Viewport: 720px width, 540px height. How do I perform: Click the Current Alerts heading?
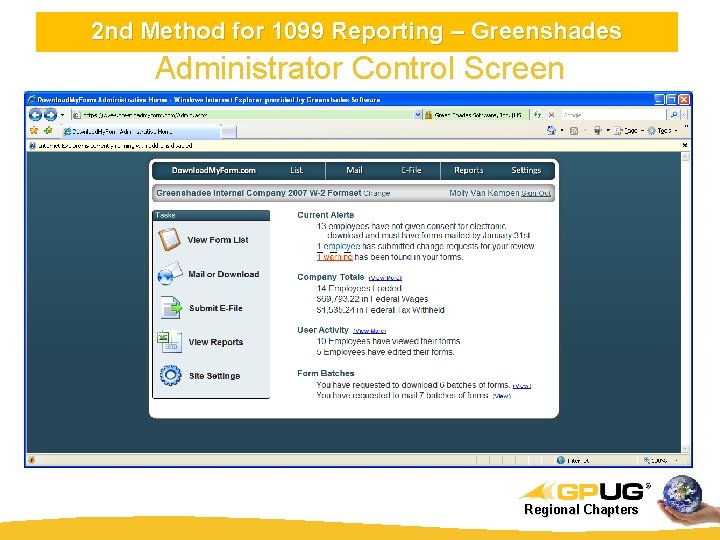[x=326, y=215]
